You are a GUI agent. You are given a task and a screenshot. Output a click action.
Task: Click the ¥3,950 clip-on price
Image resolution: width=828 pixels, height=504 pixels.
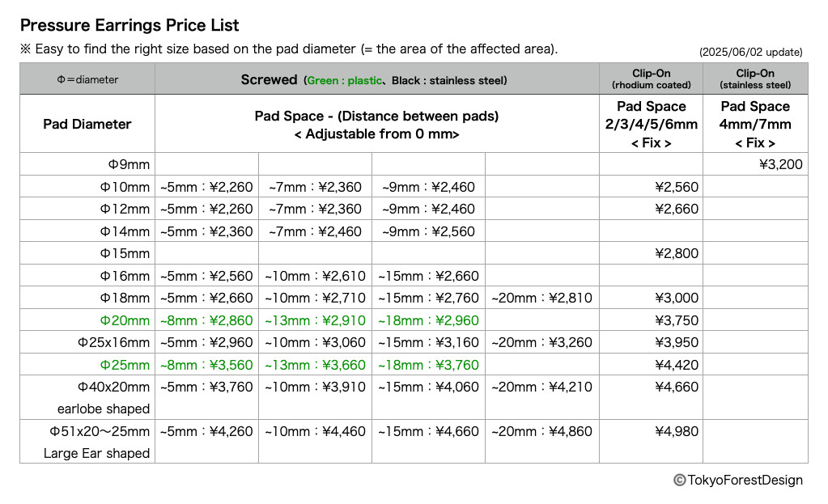pos(677,342)
